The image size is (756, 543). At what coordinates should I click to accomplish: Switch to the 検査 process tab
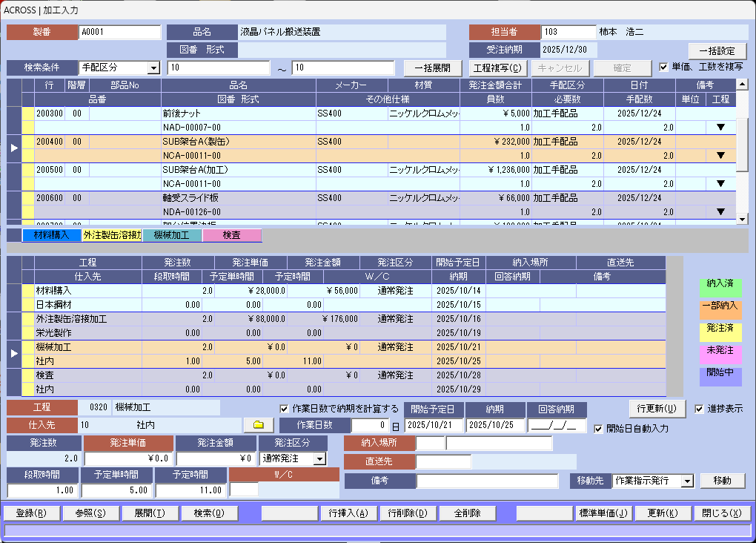(231, 236)
